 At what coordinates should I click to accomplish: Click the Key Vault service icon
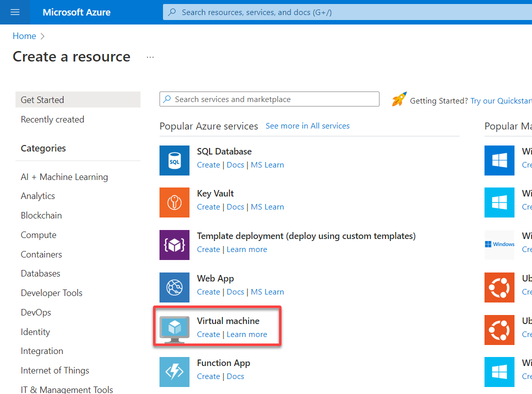(x=174, y=202)
